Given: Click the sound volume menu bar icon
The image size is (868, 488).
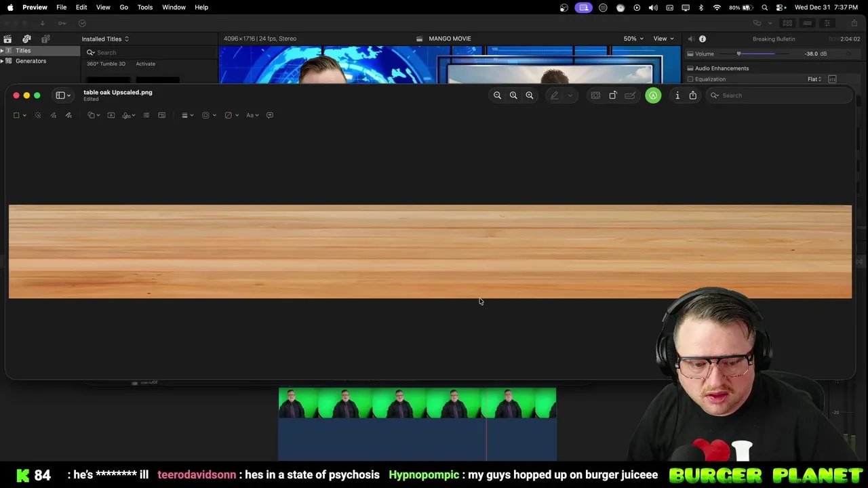Looking at the screenshot, I should [x=652, y=7].
